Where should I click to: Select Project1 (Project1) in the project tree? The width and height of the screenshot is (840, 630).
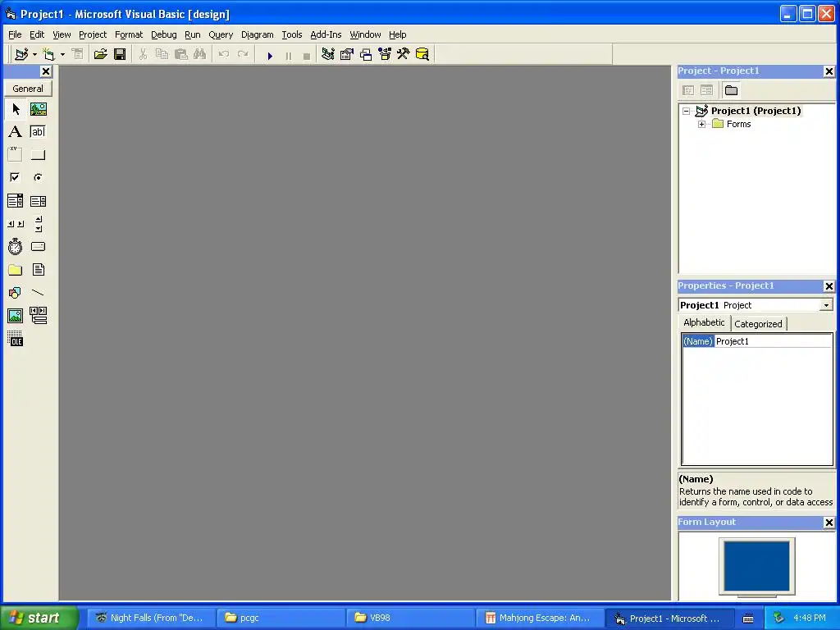click(x=756, y=111)
